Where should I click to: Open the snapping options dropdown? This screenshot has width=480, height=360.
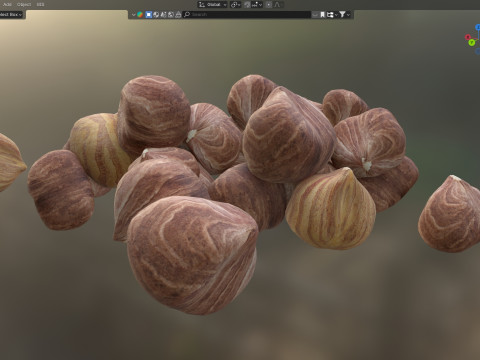[257, 5]
